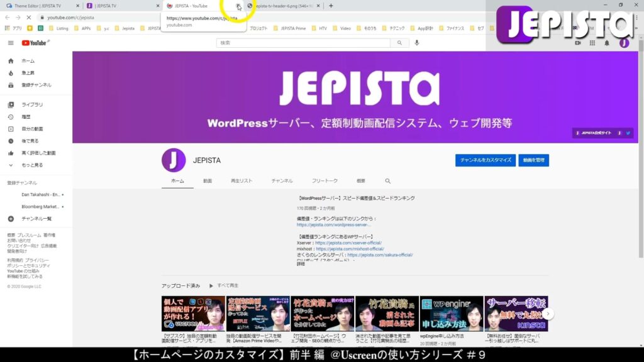Click the JEPISTA channel avatar
The height and width of the screenshot is (362, 644).
pos(174,160)
